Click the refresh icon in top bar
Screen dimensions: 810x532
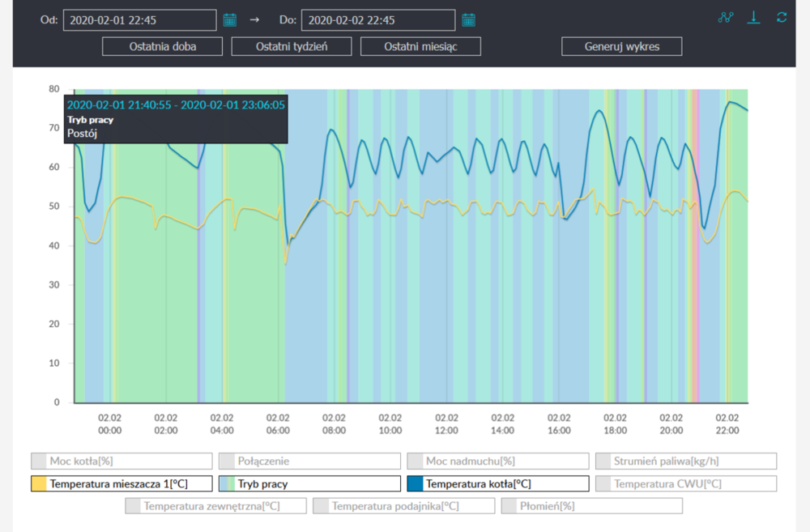(x=781, y=18)
